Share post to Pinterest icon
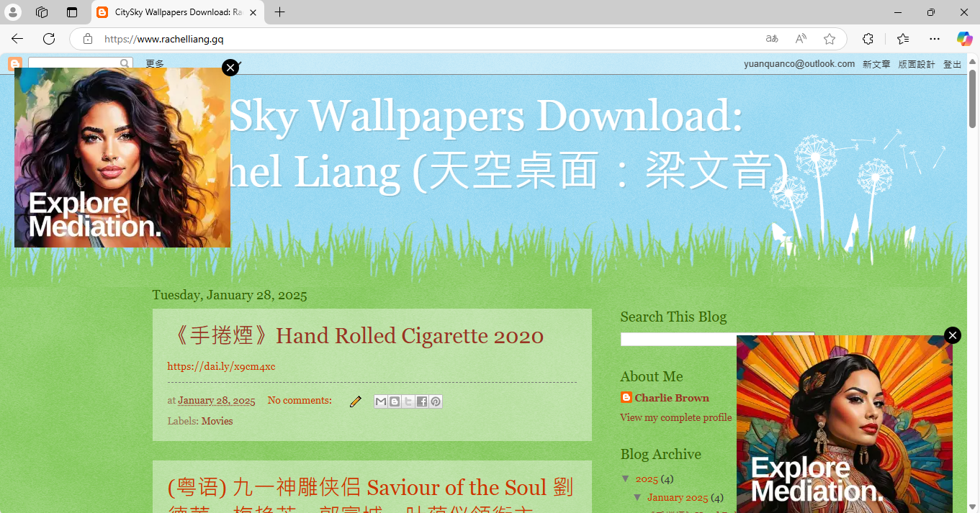Image resolution: width=980 pixels, height=513 pixels. pyautogui.click(x=436, y=401)
